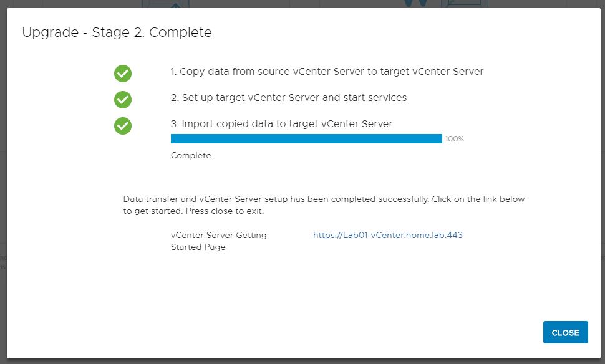Select the 100% progress value text
The image size is (605, 364).
pos(454,139)
